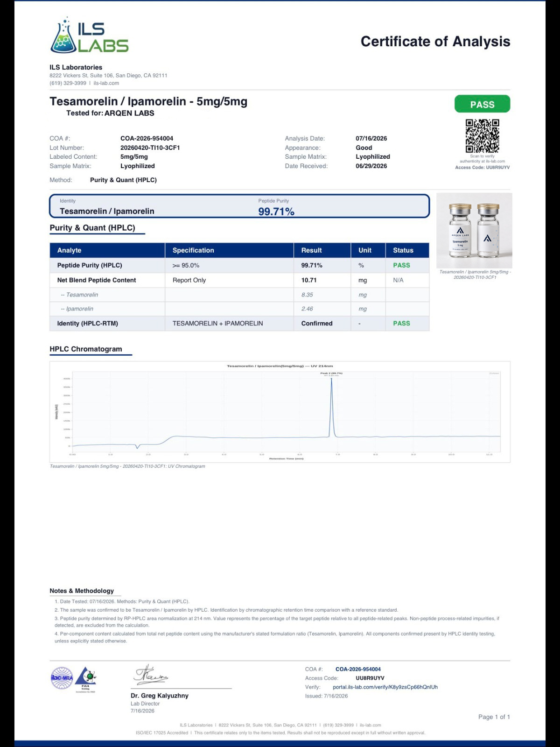
Task: Click 'Peptide Purity (HPLC)' table row label
Action: (x=90, y=265)
